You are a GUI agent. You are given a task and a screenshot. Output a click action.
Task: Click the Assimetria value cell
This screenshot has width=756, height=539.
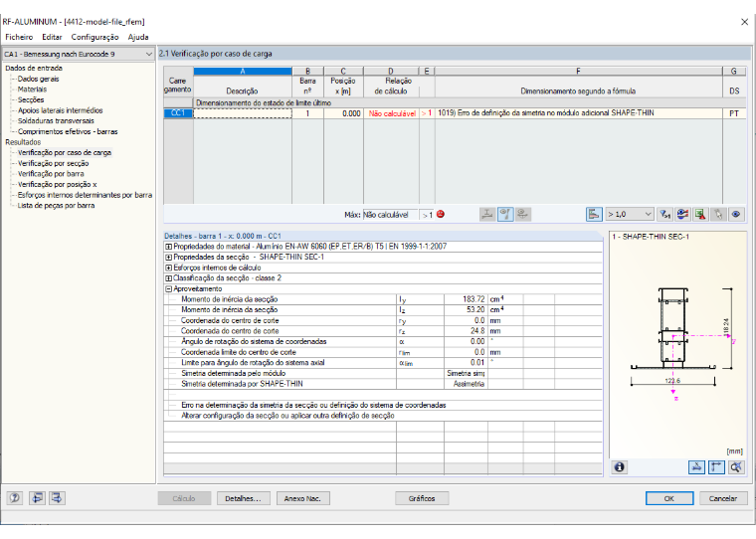tap(466, 384)
